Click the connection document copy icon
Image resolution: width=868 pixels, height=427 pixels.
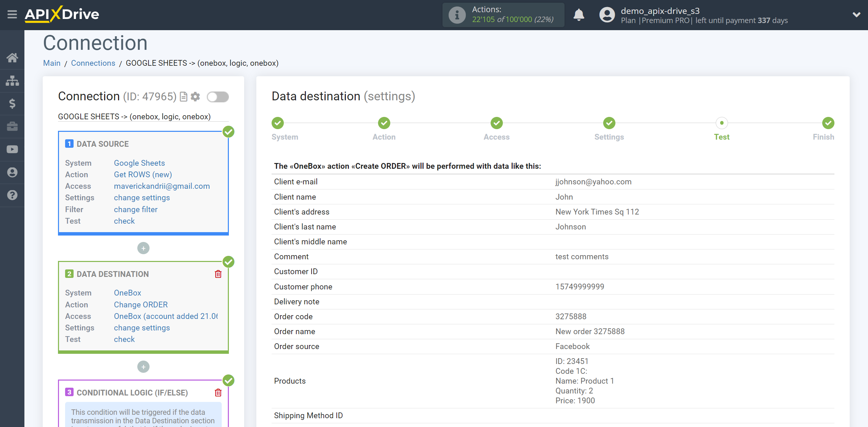[x=183, y=97]
